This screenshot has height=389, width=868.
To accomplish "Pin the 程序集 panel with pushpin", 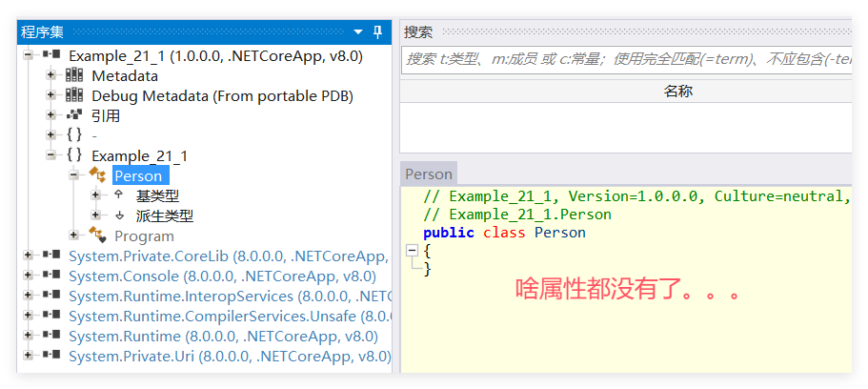I will point(377,31).
